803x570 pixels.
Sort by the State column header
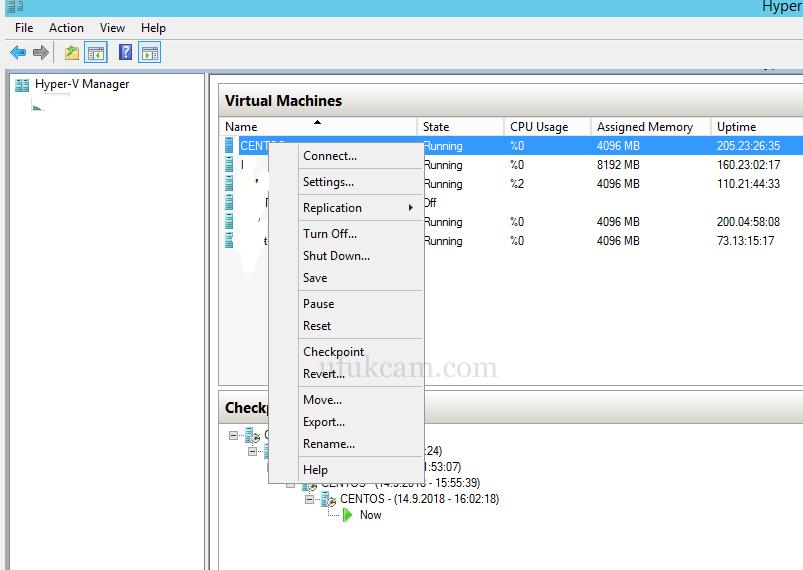(460, 126)
